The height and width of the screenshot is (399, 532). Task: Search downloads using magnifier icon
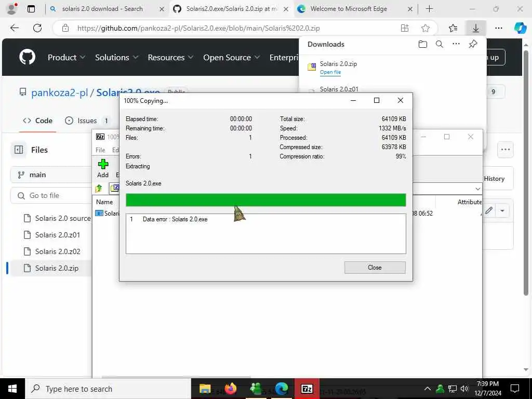point(440,44)
